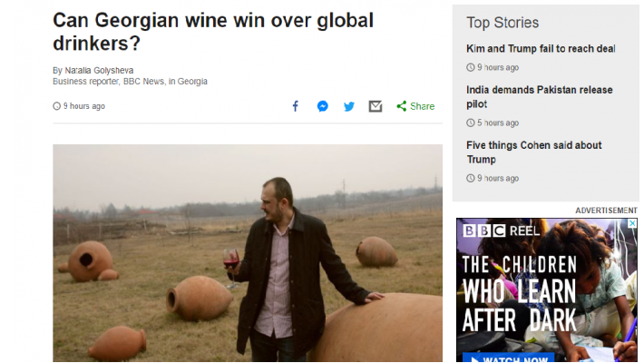
Task: Open 'Kim and Trump fail to reach deal'
Action: tap(541, 49)
